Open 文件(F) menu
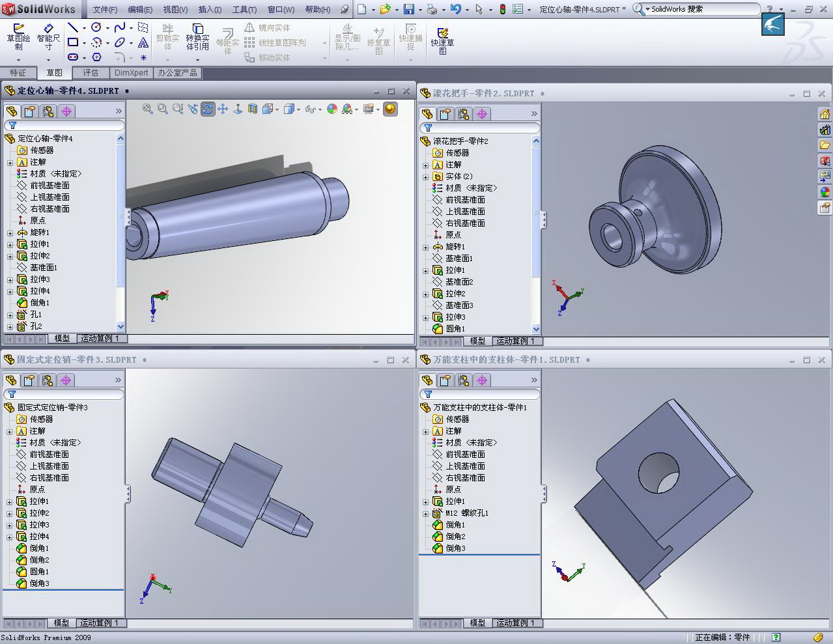 pyautogui.click(x=105, y=10)
